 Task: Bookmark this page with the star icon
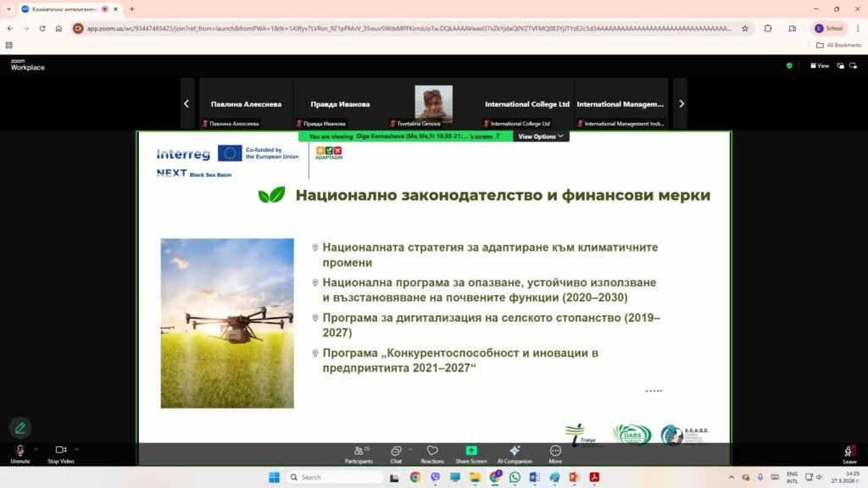pos(745,28)
